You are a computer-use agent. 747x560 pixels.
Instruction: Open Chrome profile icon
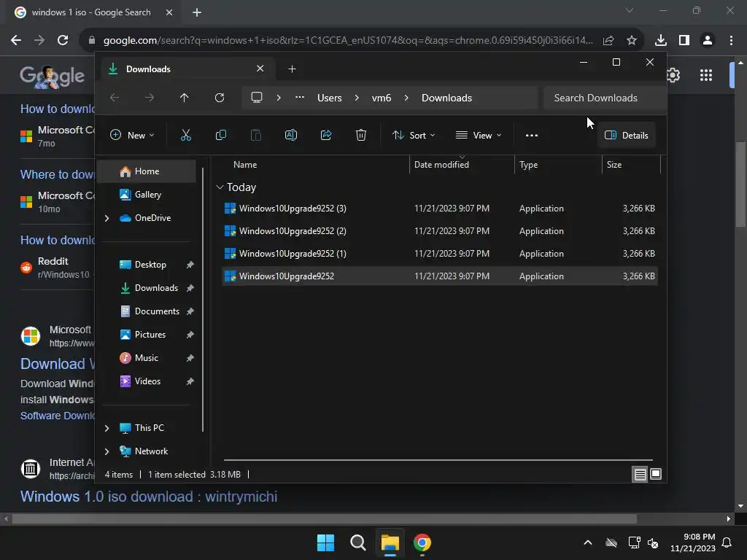(708, 40)
